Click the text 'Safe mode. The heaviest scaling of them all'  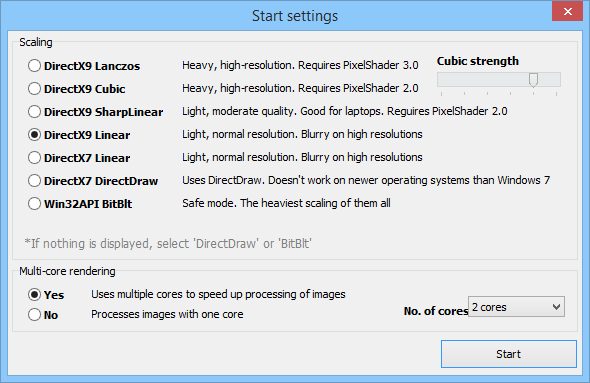tap(286, 203)
